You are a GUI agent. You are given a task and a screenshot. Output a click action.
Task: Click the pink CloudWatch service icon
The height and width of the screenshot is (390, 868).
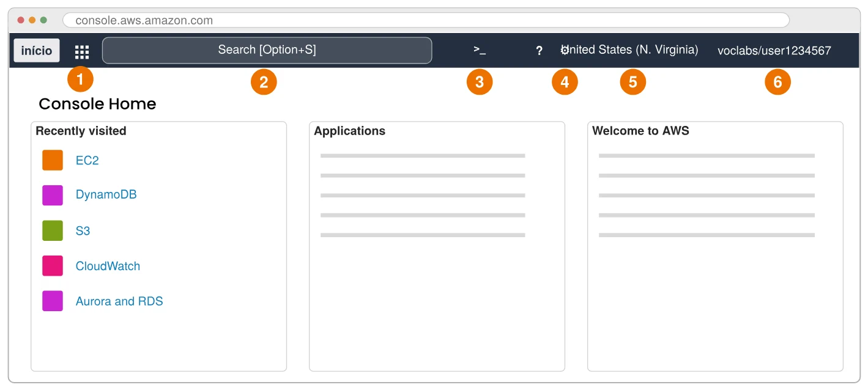[53, 266]
